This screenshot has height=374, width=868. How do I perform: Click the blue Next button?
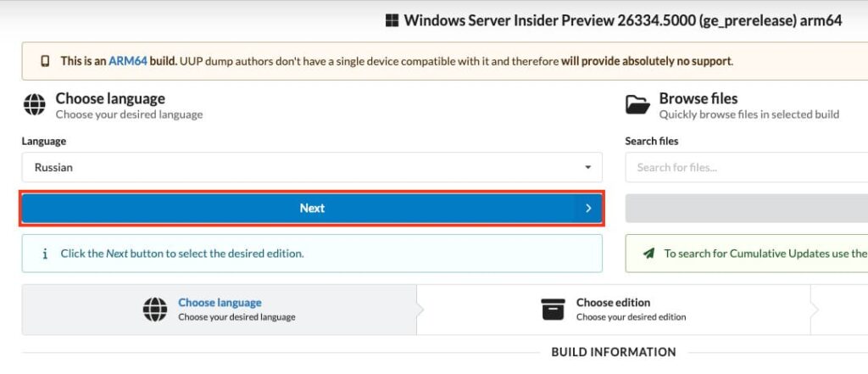312,209
